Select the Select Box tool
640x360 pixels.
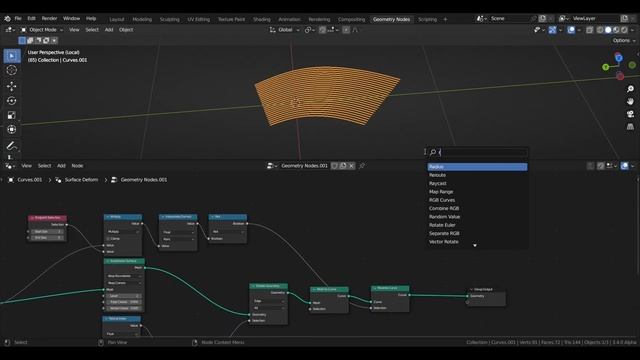(12, 56)
